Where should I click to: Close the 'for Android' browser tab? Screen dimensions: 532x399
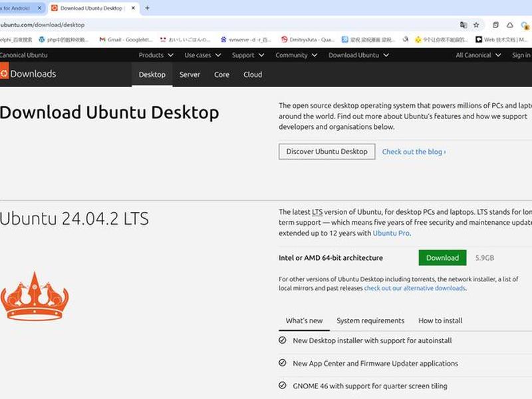(x=39, y=8)
